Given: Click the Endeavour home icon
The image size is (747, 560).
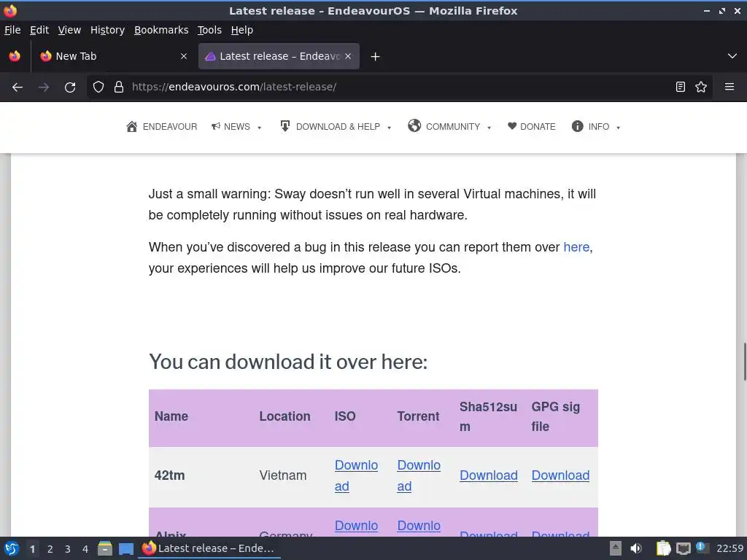Looking at the screenshot, I should coord(131,126).
